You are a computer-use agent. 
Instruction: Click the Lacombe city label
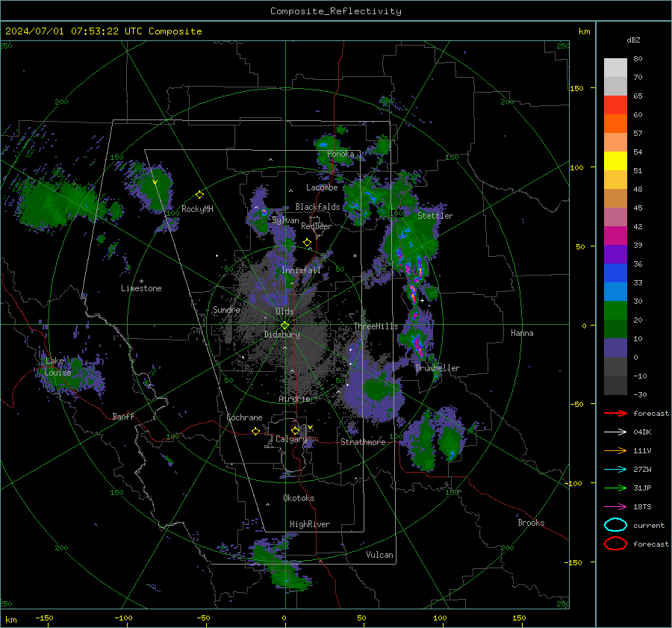[322, 187]
